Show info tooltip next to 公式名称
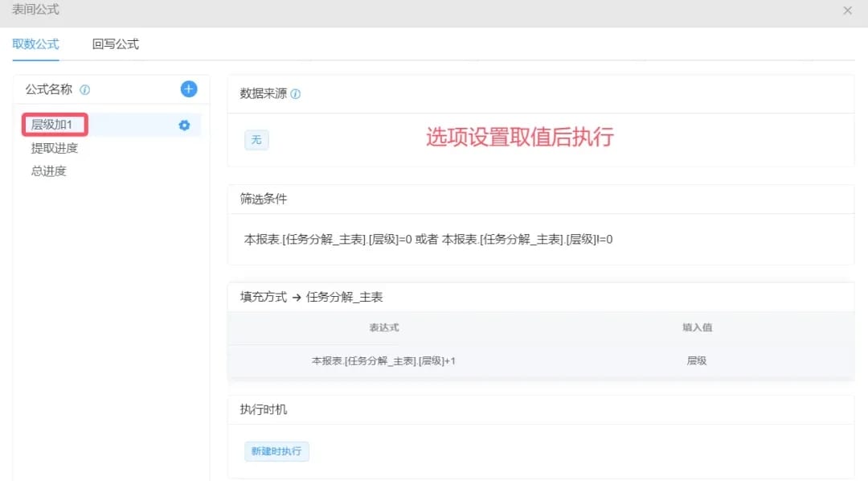This screenshot has width=868, height=481. [x=84, y=90]
